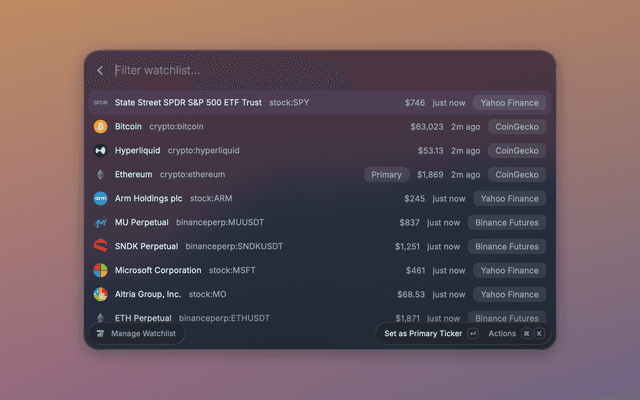
Task: Click the Bitcoin coin icon
Action: [100, 127]
